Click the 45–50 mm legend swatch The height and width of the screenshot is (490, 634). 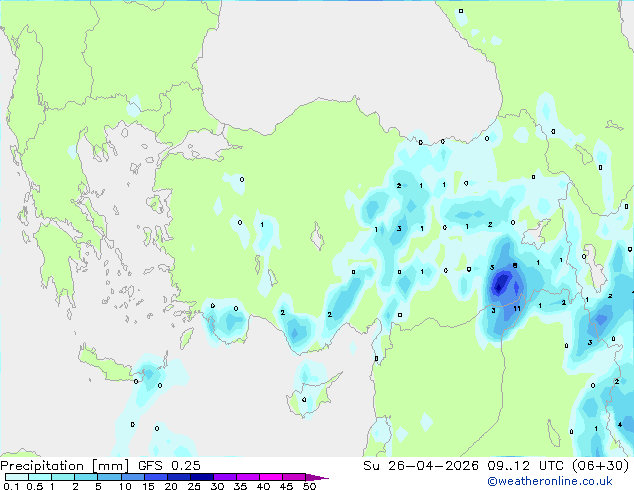tap(294, 477)
